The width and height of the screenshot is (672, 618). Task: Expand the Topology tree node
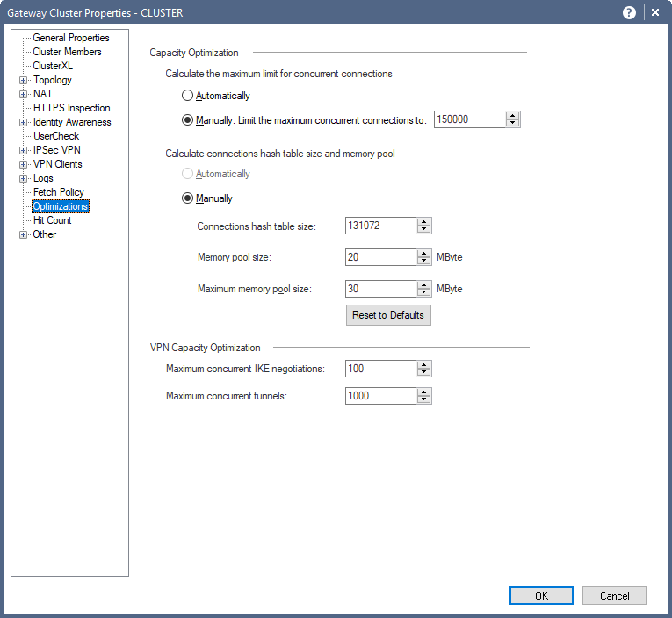23,80
